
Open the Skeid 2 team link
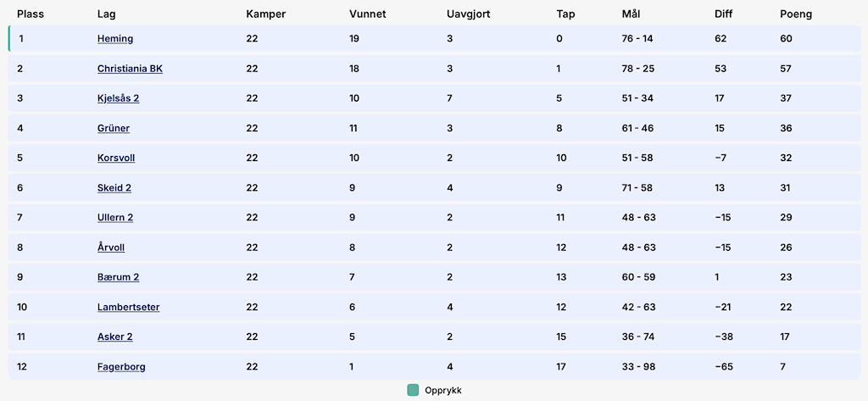tap(114, 187)
